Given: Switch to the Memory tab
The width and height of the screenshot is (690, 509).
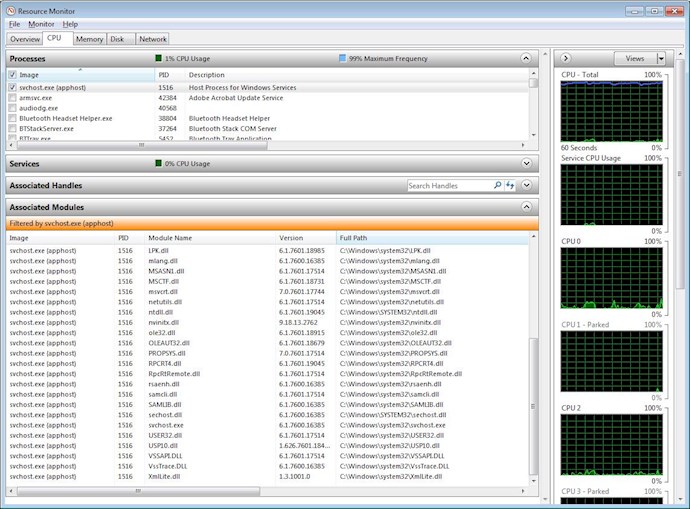Looking at the screenshot, I should [x=89, y=39].
